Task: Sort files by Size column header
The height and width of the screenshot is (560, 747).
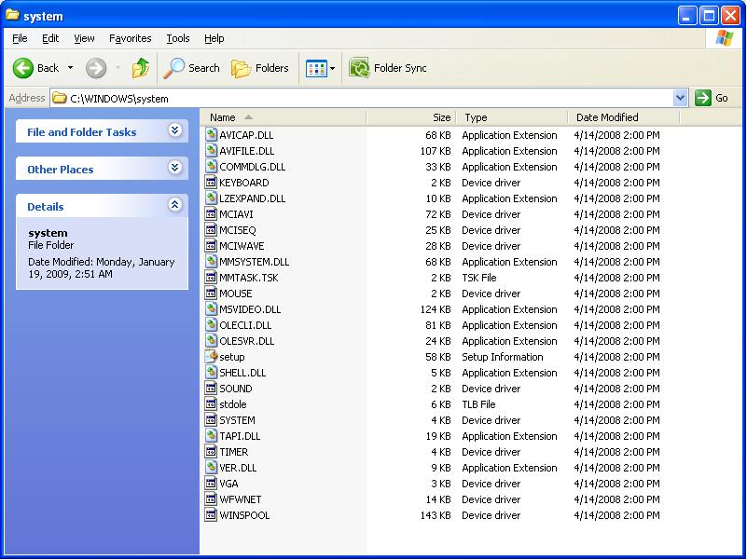Action: 410,117
